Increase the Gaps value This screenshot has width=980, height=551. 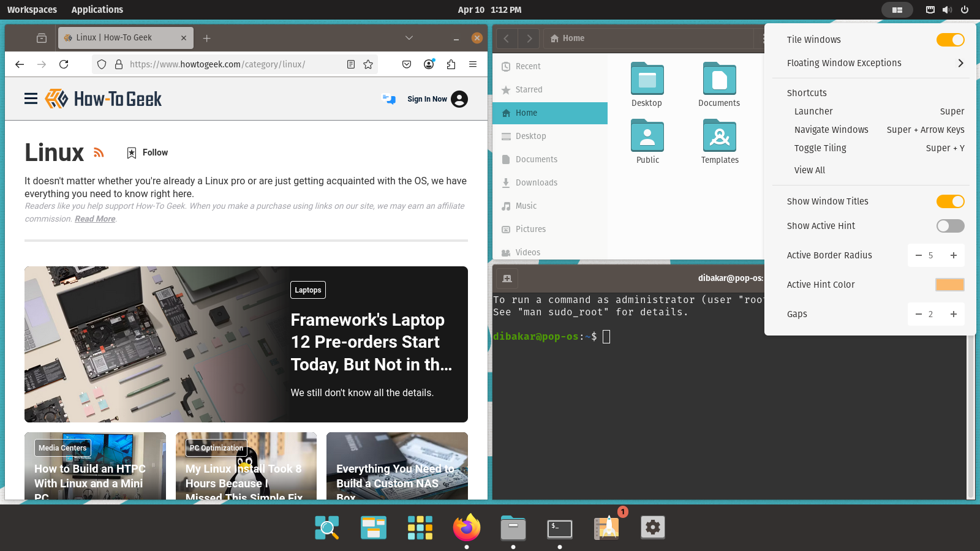(954, 314)
